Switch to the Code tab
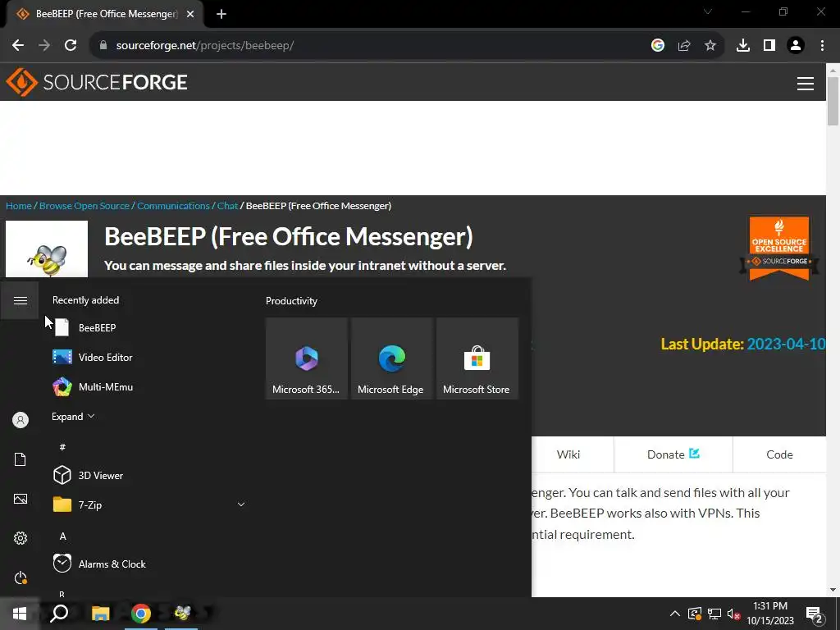840x630 pixels. pyautogui.click(x=779, y=454)
